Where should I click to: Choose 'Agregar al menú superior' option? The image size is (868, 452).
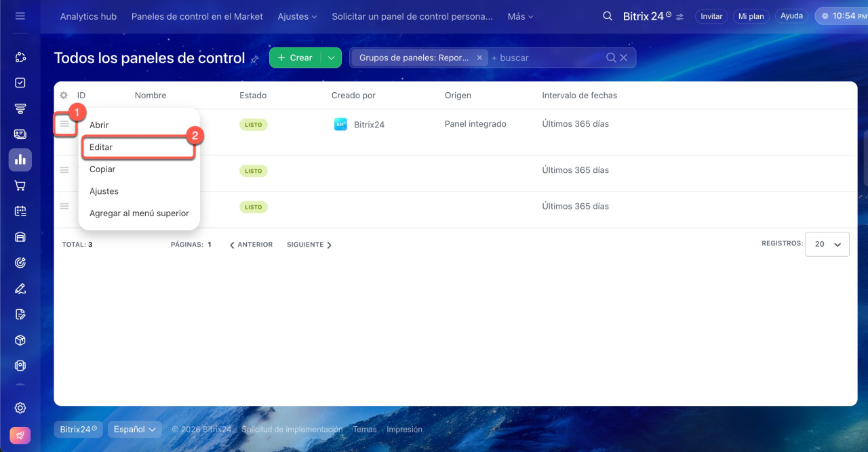pyautogui.click(x=139, y=213)
